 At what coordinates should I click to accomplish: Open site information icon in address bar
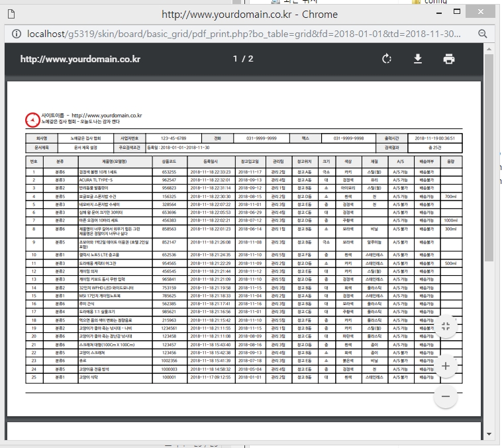15,34
